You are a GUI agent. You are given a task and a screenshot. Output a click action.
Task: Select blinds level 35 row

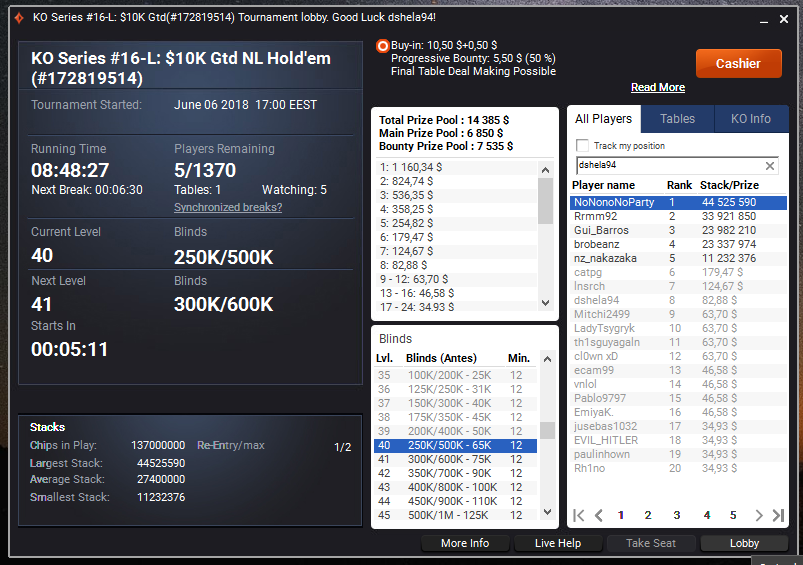click(x=455, y=375)
